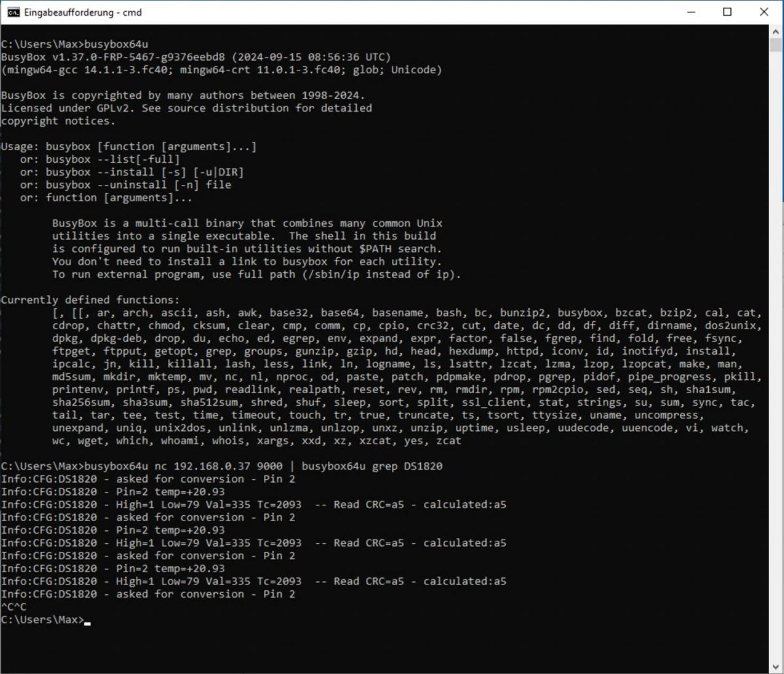This screenshot has width=784, height=674.
Task: Click the BusyBox v1.37.0-FRP-5467 version line
Action: pyautogui.click(x=196, y=57)
